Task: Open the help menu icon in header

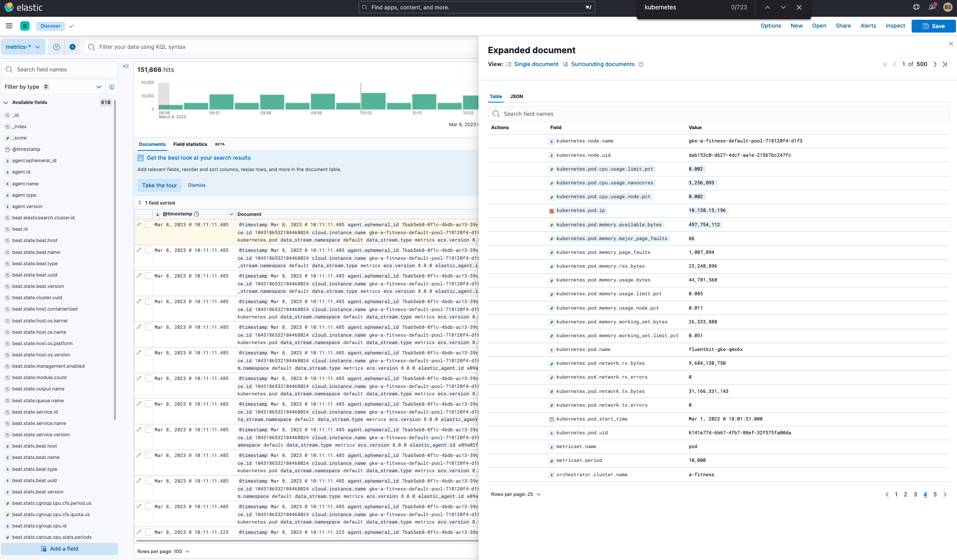Action: [x=916, y=7]
